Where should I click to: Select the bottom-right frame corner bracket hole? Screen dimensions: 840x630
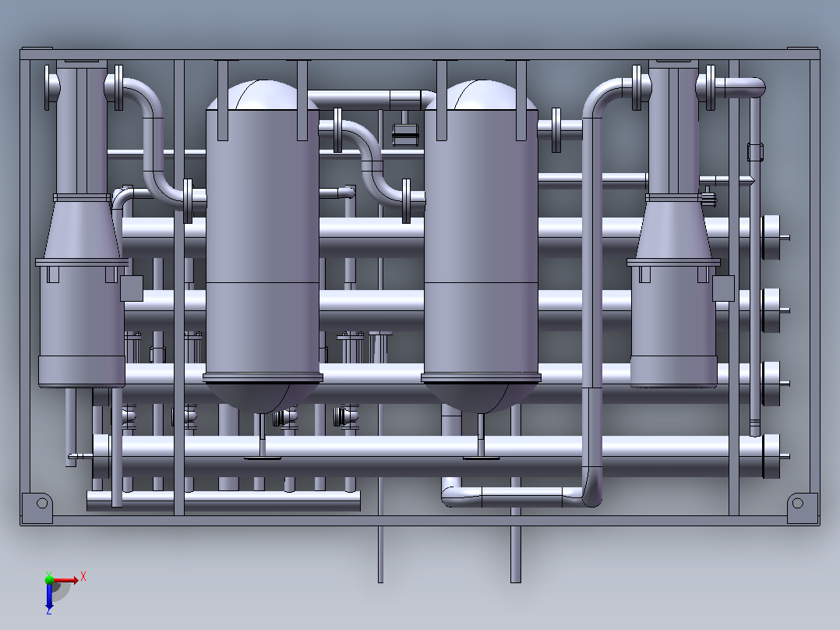[x=797, y=503]
